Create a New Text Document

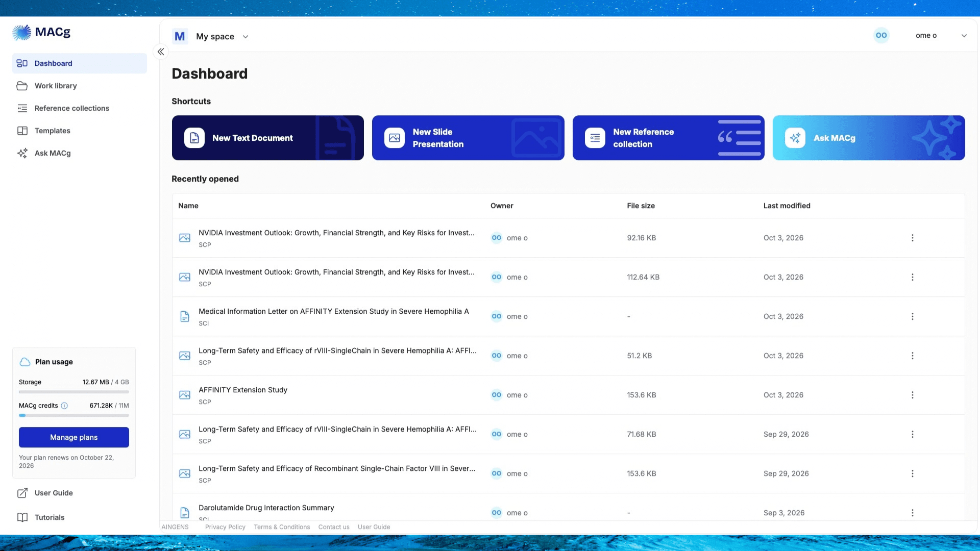[x=268, y=138]
